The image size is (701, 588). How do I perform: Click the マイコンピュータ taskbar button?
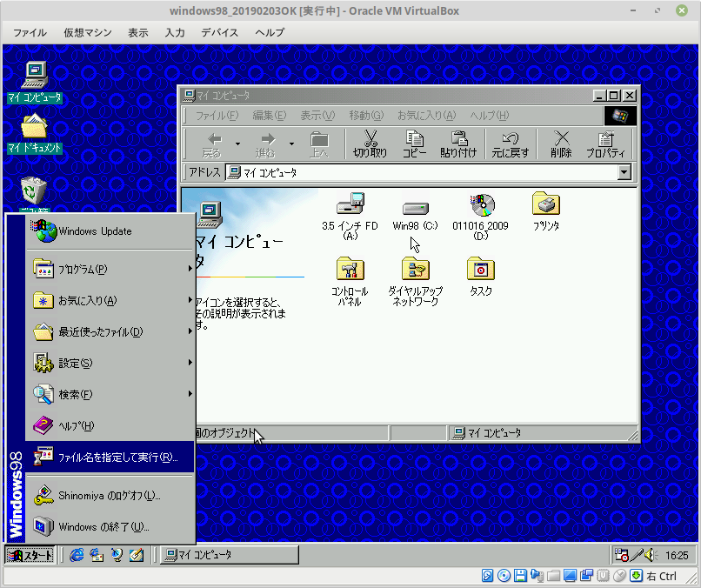[229, 554]
